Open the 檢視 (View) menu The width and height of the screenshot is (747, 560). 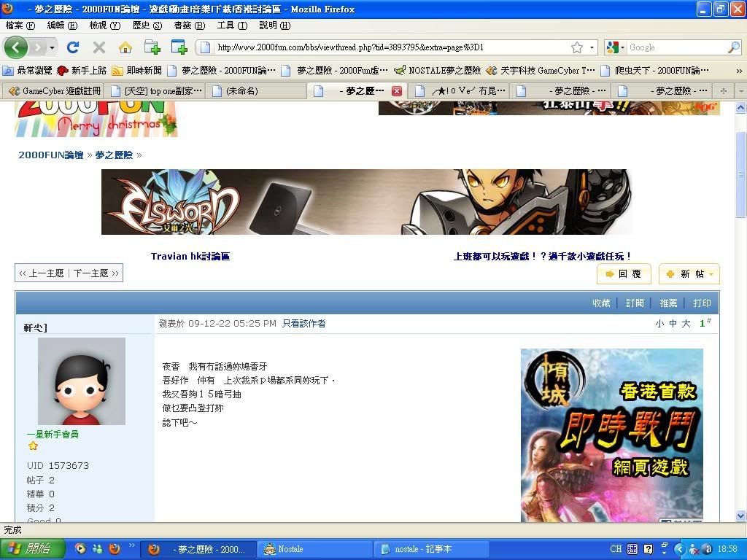tap(105, 26)
